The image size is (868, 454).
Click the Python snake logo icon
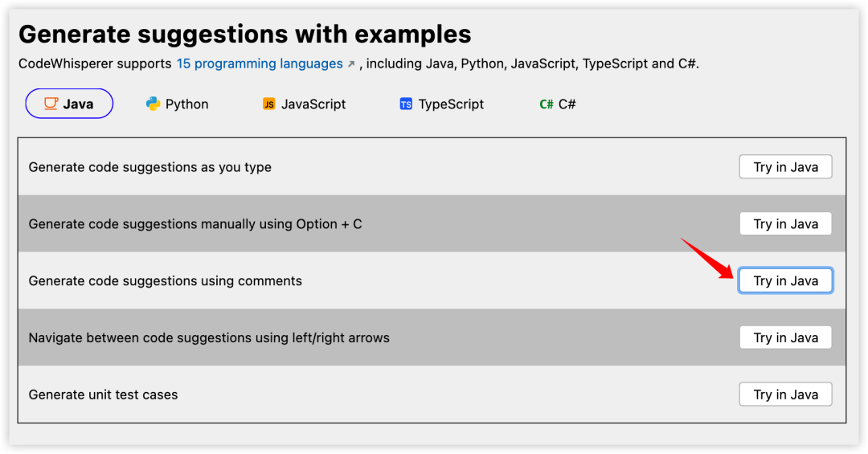[153, 104]
